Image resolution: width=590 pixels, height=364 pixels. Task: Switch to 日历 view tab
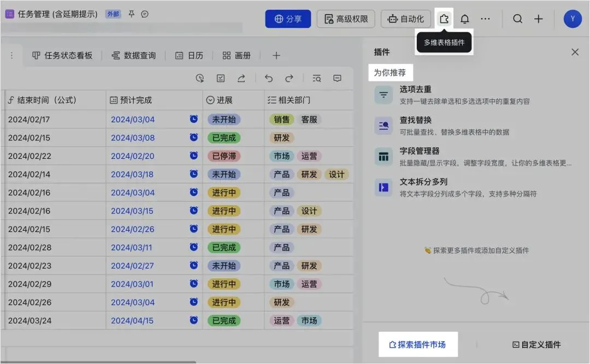pos(189,56)
